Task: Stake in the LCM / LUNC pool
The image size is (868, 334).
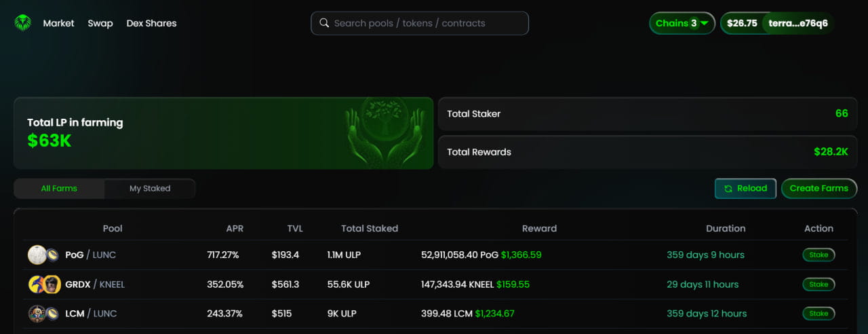Action: pyautogui.click(x=818, y=314)
